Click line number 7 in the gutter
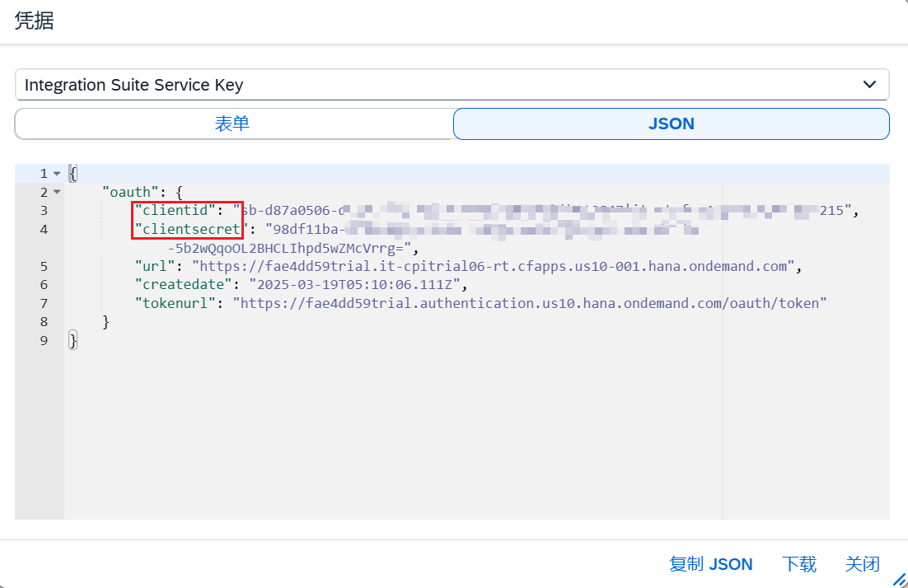This screenshot has height=588, width=908. point(44,303)
